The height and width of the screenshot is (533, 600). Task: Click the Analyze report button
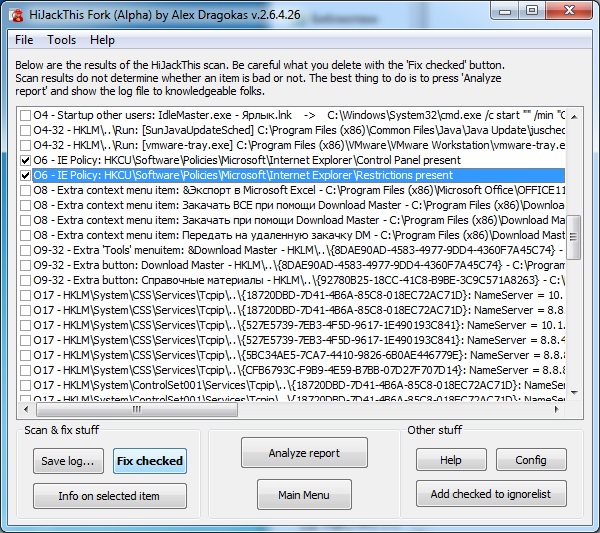[304, 453]
